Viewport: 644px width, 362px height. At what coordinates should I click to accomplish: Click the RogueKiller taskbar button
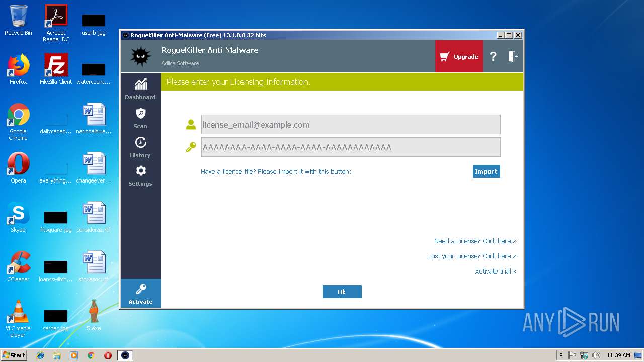click(x=125, y=355)
